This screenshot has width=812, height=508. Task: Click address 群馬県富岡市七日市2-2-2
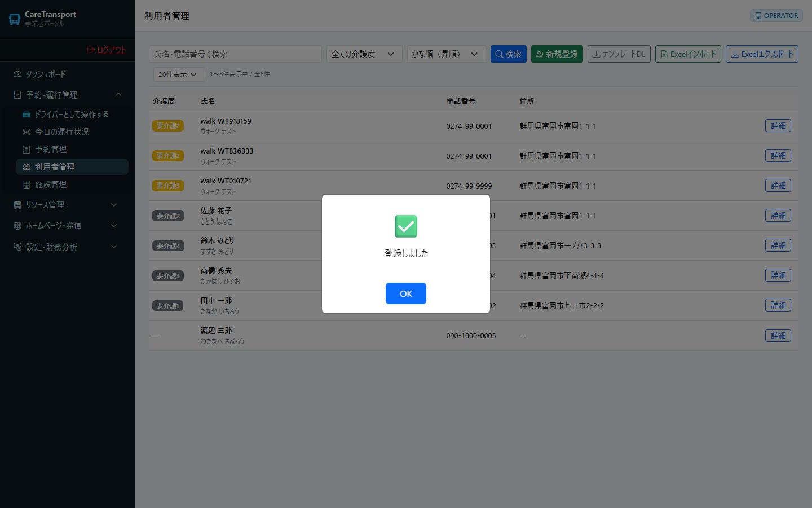pyautogui.click(x=562, y=305)
